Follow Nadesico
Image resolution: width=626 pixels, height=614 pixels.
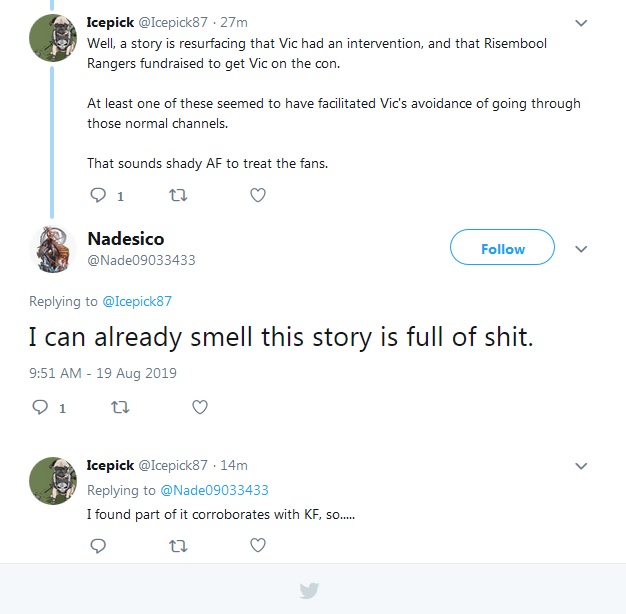click(502, 247)
